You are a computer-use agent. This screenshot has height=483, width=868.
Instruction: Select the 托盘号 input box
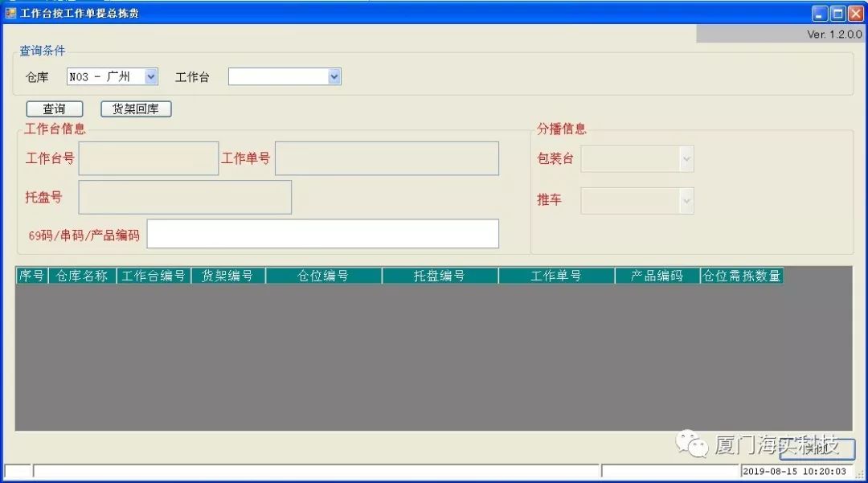click(185, 197)
